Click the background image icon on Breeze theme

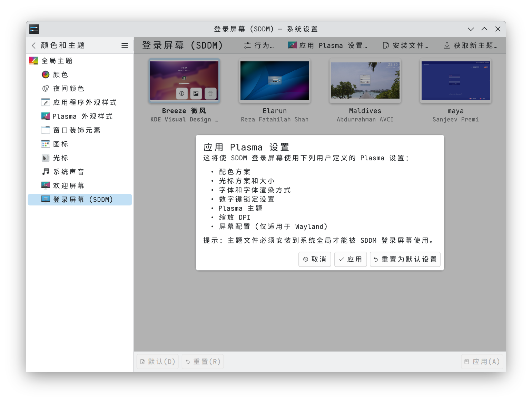pyautogui.click(x=196, y=93)
